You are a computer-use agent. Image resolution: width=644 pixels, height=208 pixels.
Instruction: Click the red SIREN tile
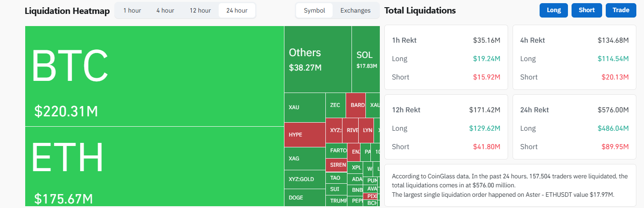pyautogui.click(x=338, y=165)
